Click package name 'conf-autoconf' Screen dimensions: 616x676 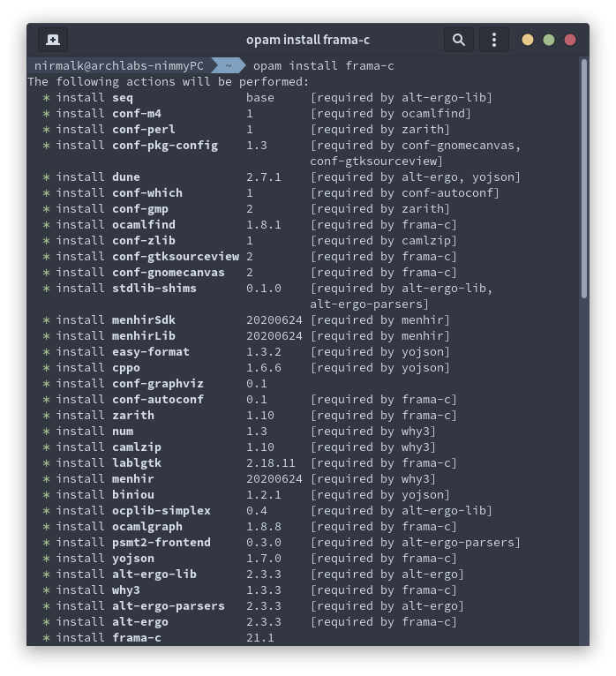coord(158,400)
